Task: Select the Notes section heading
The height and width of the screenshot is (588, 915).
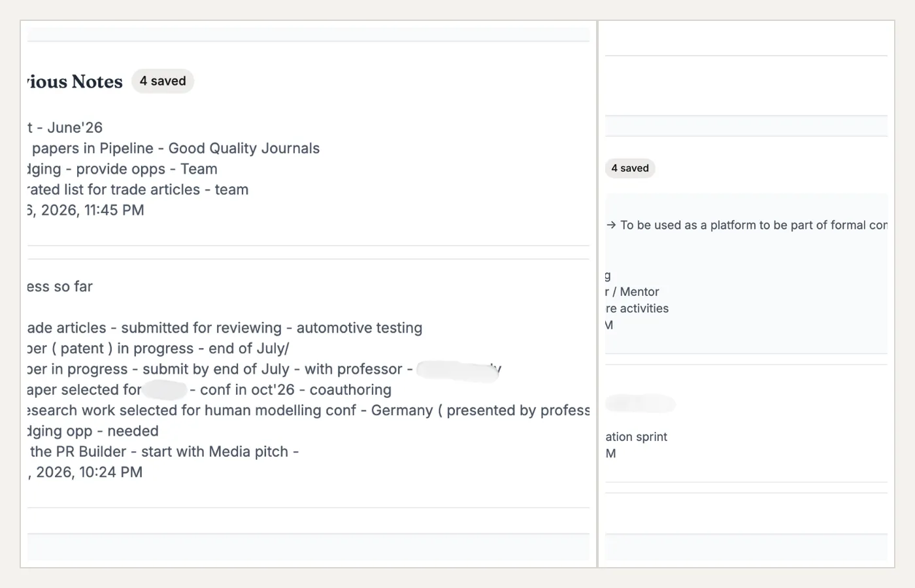Action: point(75,82)
